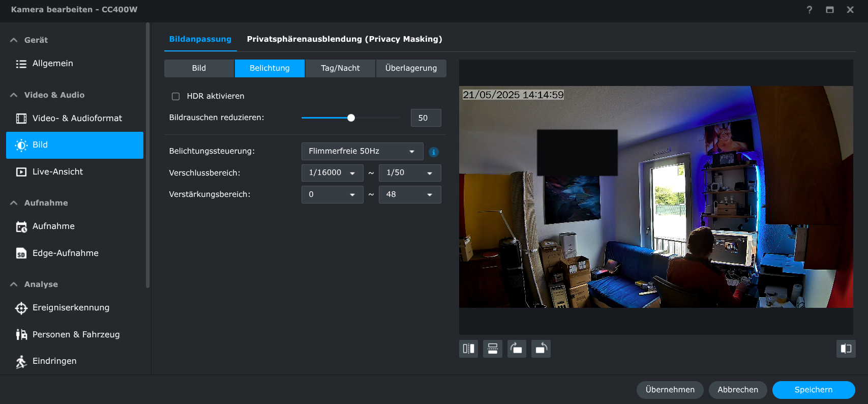This screenshot has width=868, height=404.
Task: Collapse the Aufnahme section
Action: 14,203
